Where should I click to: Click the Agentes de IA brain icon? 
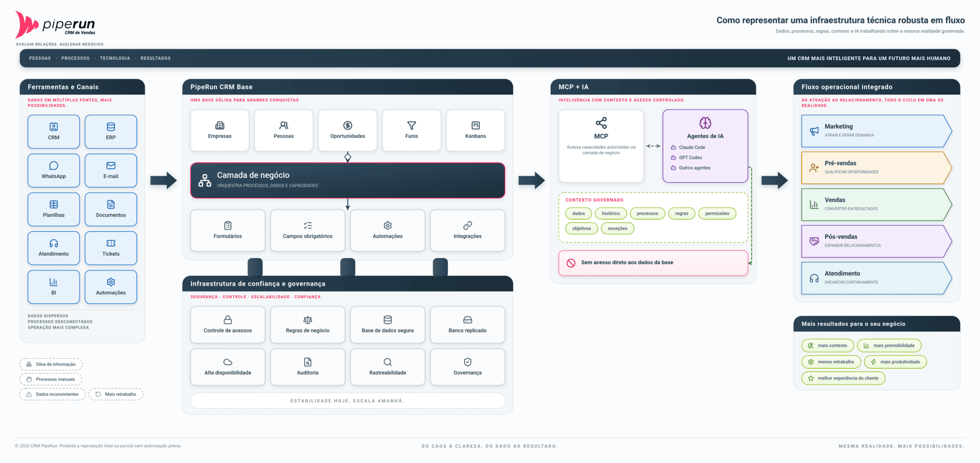(x=705, y=123)
